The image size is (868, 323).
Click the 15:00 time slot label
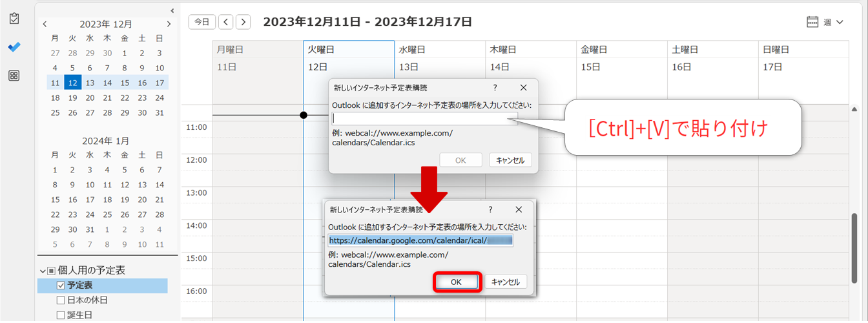coord(196,258)
